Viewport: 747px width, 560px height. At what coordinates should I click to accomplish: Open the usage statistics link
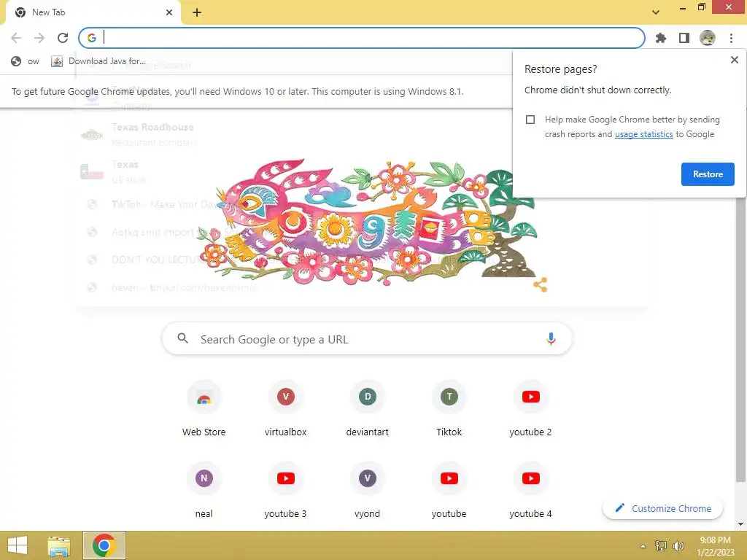[x=643, y=134]
